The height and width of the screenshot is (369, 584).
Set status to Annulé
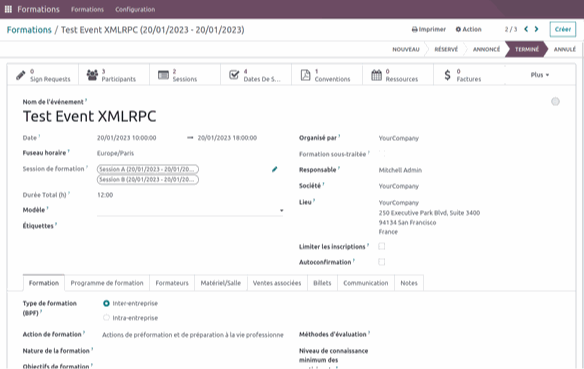coord(565,49)
